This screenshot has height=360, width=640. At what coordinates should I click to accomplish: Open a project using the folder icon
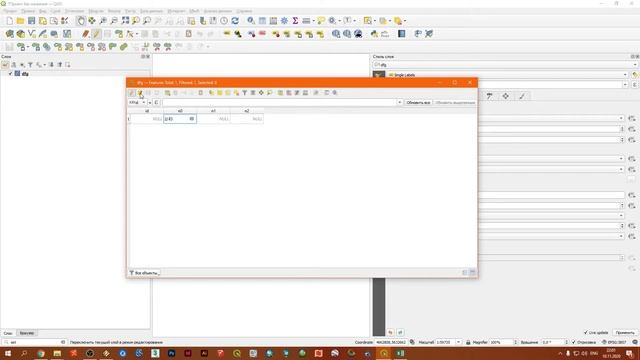tap(20, 20)
